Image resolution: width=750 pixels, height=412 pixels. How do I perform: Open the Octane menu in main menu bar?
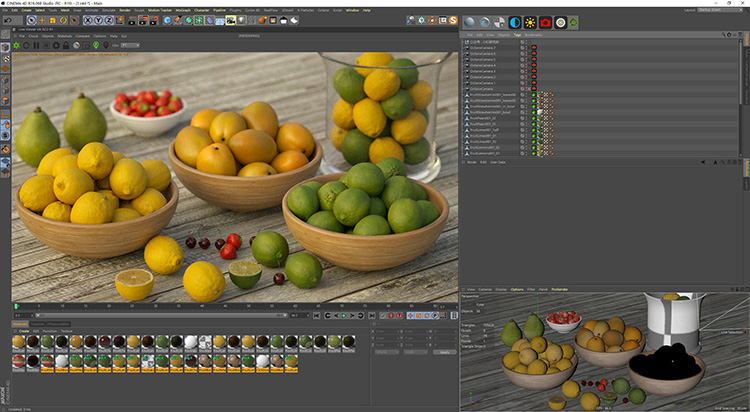pos(323,10)
